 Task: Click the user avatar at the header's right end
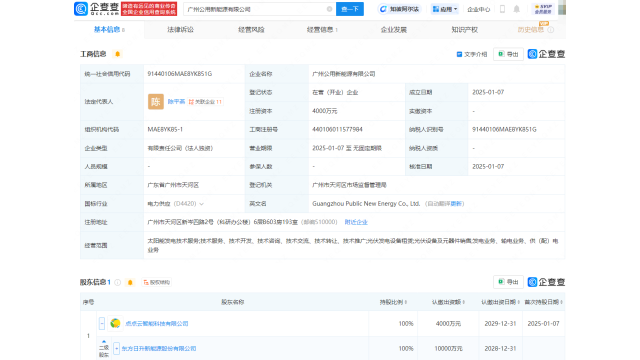pyautogui.click(x=562, y=8)
